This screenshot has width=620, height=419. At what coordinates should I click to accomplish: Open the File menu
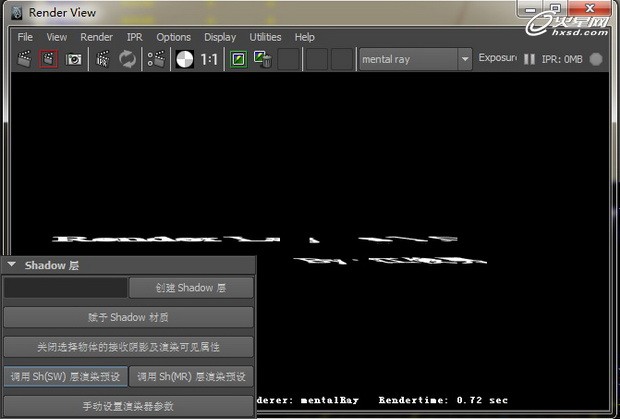[x=25, y=37]
